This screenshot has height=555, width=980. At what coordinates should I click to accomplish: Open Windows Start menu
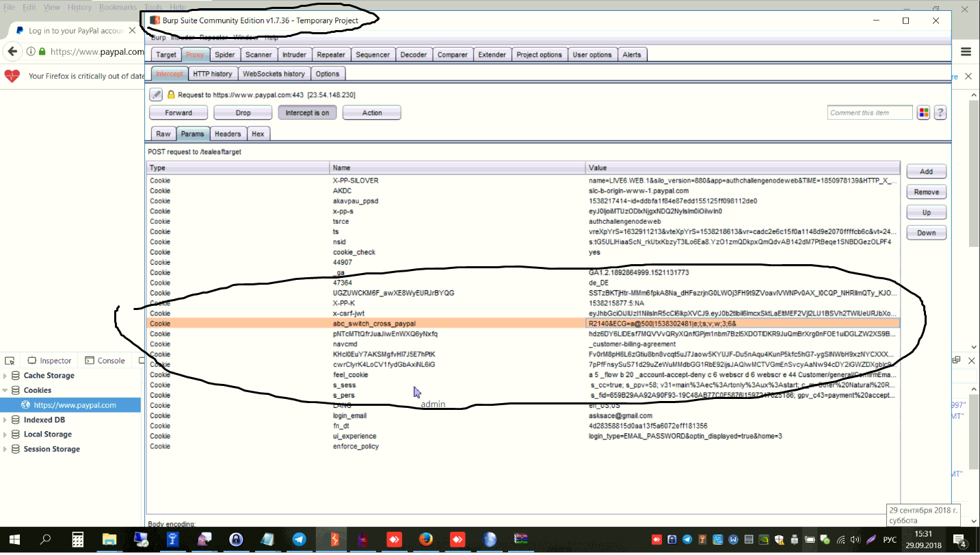tap(14, 540)
